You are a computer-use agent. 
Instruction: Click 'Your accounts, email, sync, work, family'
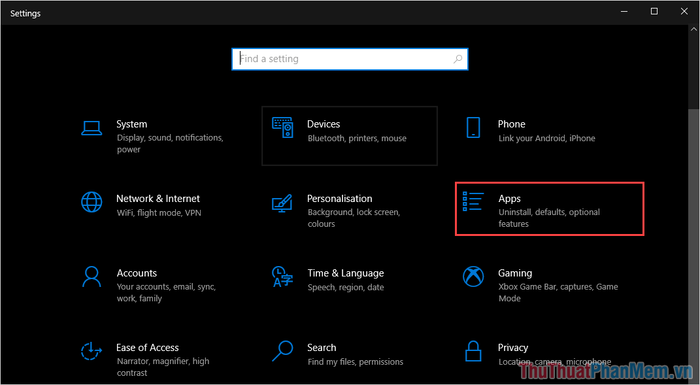coord(167,293)
